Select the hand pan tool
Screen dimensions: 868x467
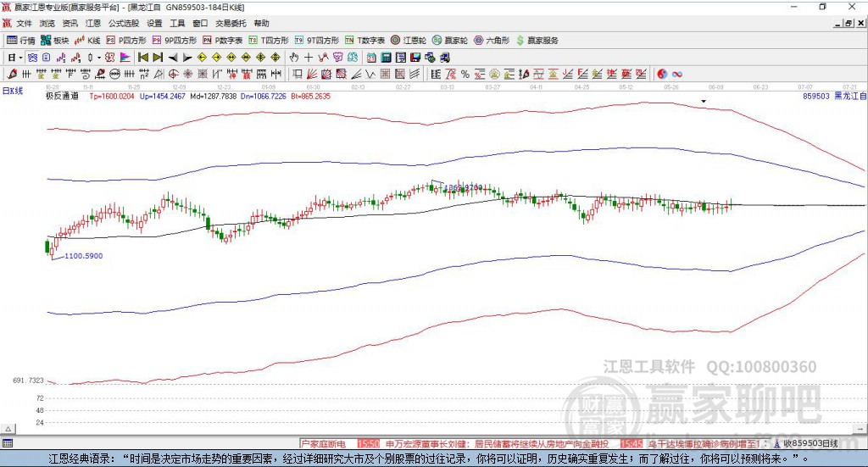click(x=294, y=58)
